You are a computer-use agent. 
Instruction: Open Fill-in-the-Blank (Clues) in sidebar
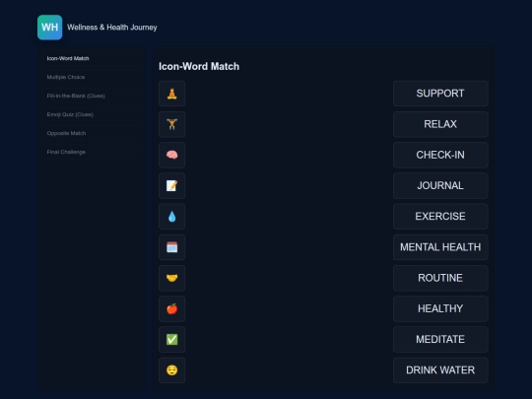92,96
